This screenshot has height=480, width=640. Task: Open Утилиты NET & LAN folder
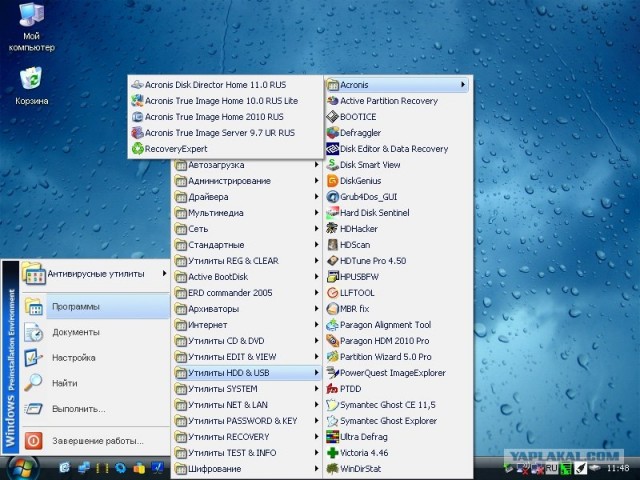[x=247, y=404]
